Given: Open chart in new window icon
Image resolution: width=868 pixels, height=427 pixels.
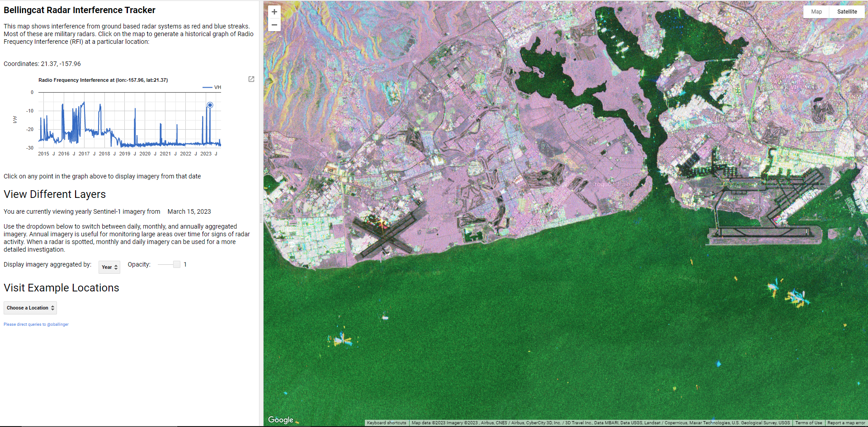Looking at the screenshot, I should coord(251,79).
